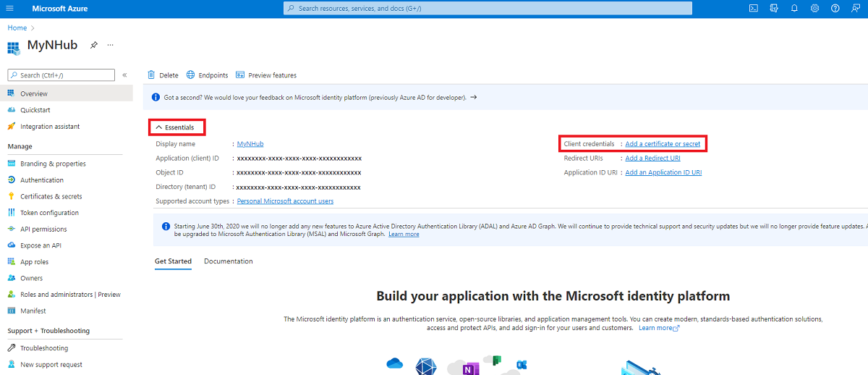Click the Token configuration icon

(x=12, y=212)
